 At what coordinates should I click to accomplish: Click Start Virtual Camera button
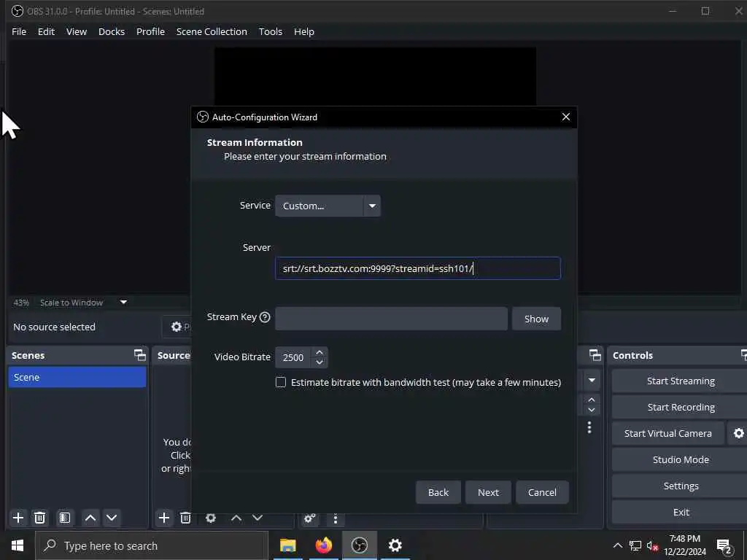coord(668,433)
